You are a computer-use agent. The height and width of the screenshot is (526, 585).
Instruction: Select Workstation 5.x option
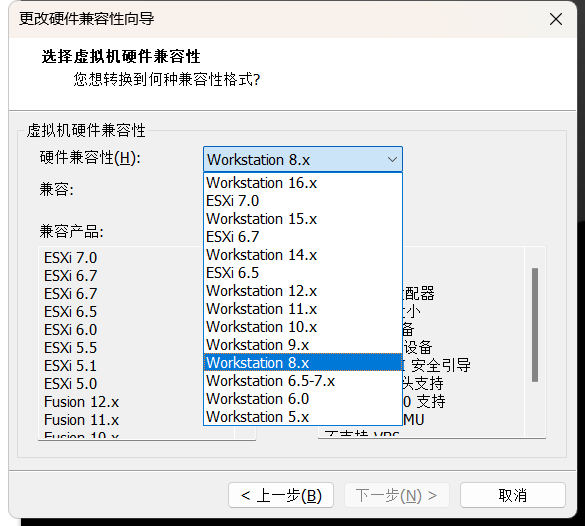303,417
